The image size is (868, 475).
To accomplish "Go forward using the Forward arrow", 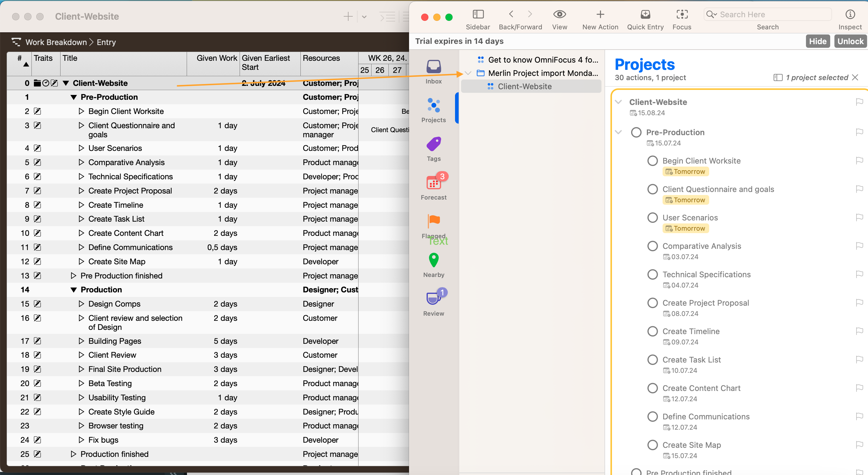I will point(530,14).
